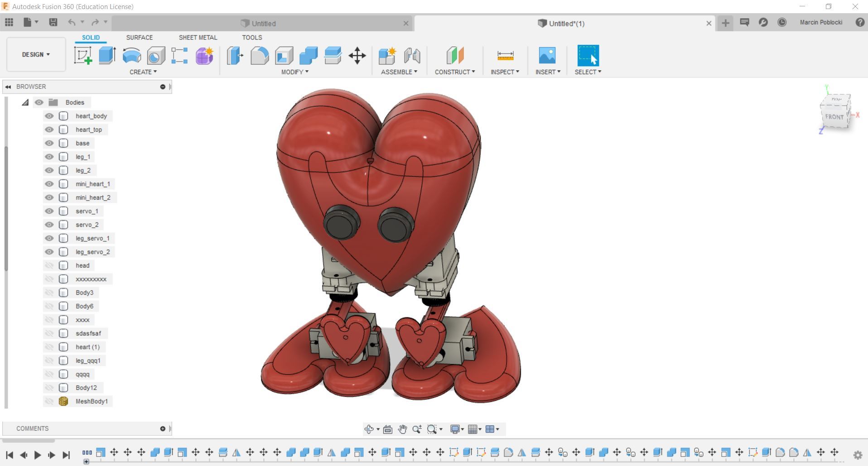Hide the mini_heart_2 body
Screen dimensions: 868x466
(x=49, y=197)
